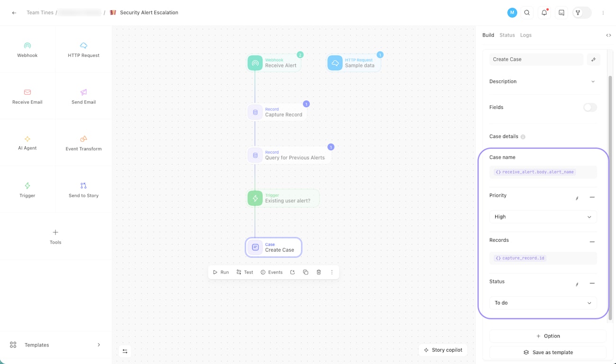The width and height of the screenshot is (616, 364).
Task: Click the Option button to add option
Action: click(x=548, y=336)
